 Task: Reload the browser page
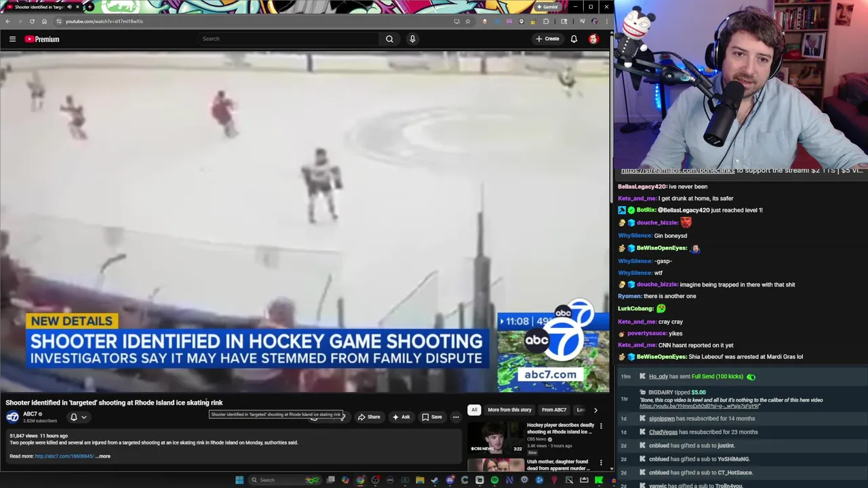tap(32, 21)
